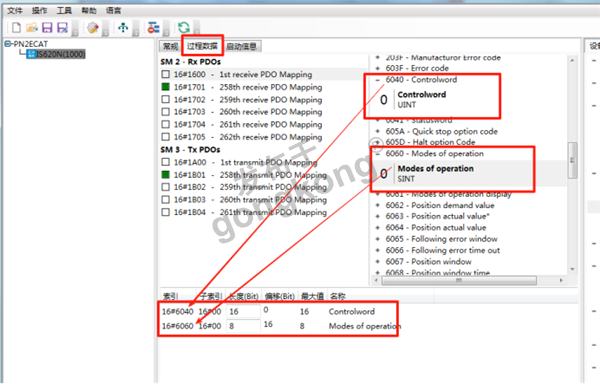Image resolution: width=600 pixels, height=384 pixels.
Task: Click the 长度(Bit) column header
Action: click(243, 296)
